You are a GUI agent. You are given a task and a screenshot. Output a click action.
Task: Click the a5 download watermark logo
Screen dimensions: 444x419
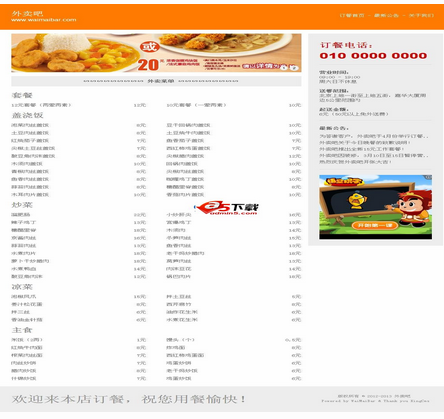[x=227, y=208]
